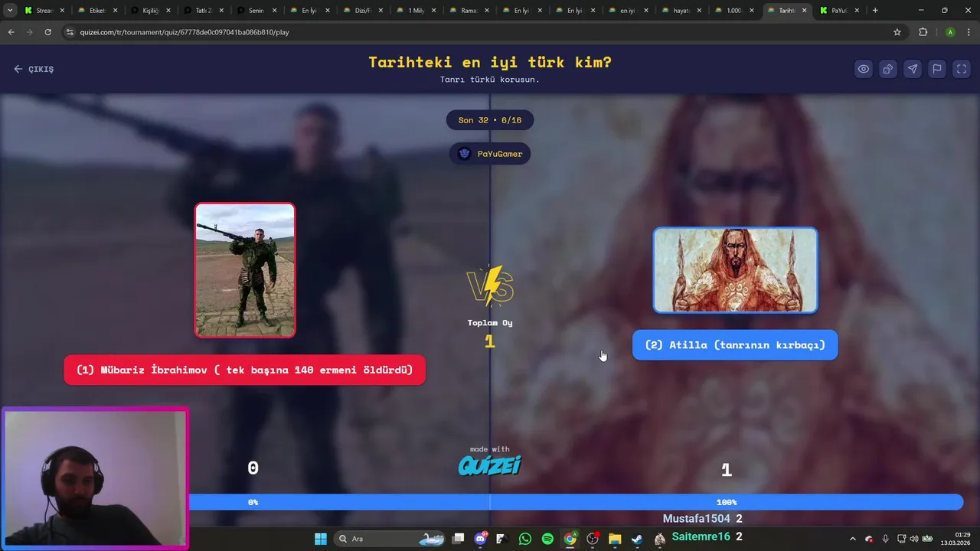
Task: Click the forward navigation arrow
Action: [29, 32]
